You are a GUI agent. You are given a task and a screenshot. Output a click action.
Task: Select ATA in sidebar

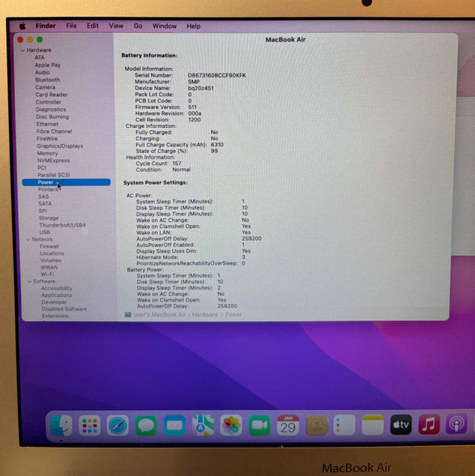point(39,58)
